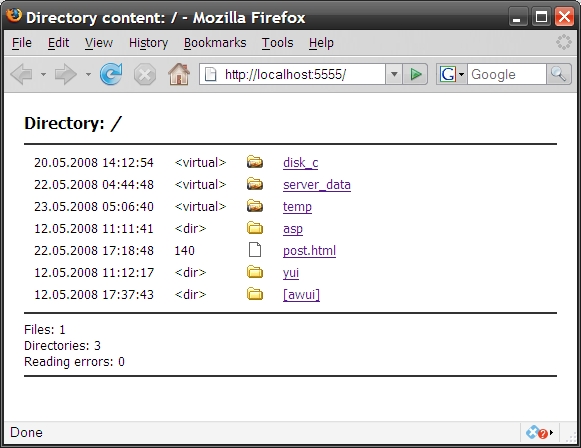The width and height of the screenshot is (581, 448).
Task: Open the Back button history dropdown
Action: 43,74
